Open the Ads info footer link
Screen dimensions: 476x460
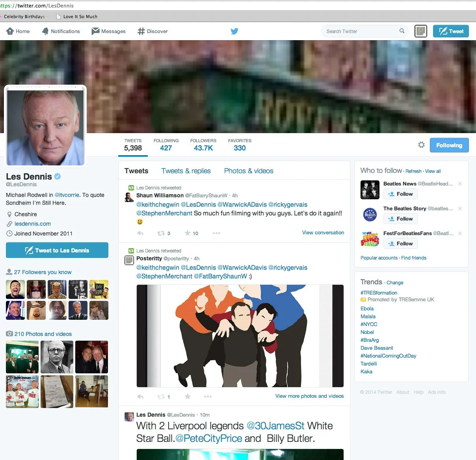click(x=437, y=392)
